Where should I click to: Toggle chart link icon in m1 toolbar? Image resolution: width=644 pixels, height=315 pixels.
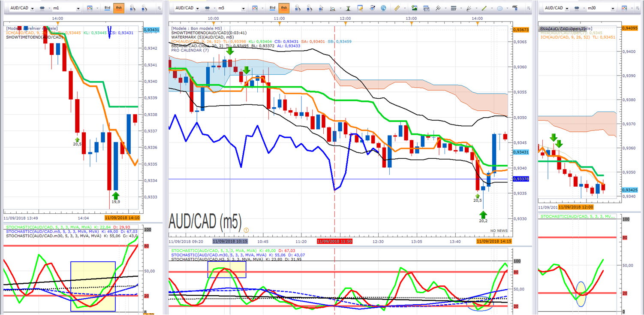(42, 8)
